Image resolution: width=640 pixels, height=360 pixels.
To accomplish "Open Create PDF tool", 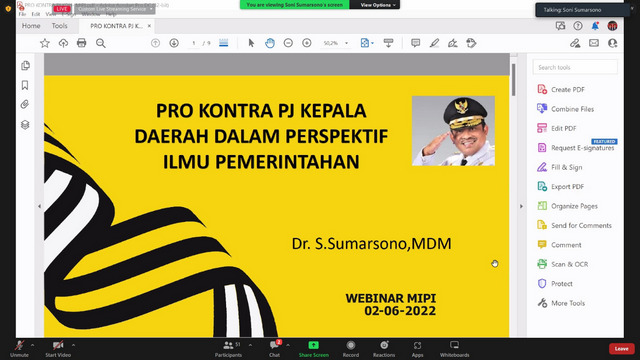I will (561, 89).
